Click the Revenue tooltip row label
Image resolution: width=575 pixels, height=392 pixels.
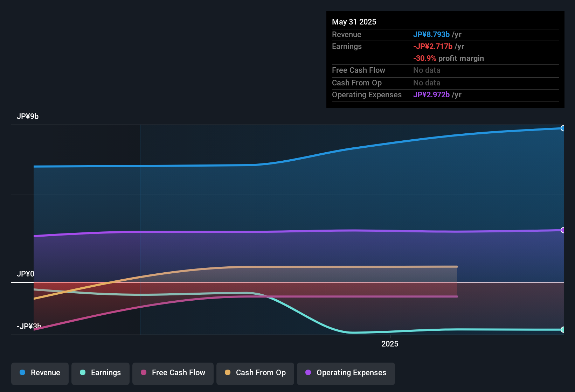[x=347, y=34]
